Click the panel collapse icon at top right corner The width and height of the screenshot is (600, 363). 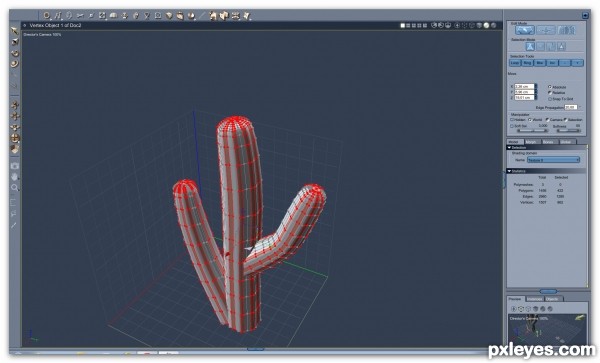point(585,15)
